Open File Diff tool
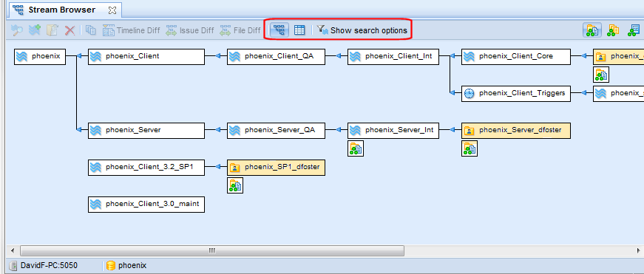The height and width of the screenshot is (274, 644). (240, 30)
